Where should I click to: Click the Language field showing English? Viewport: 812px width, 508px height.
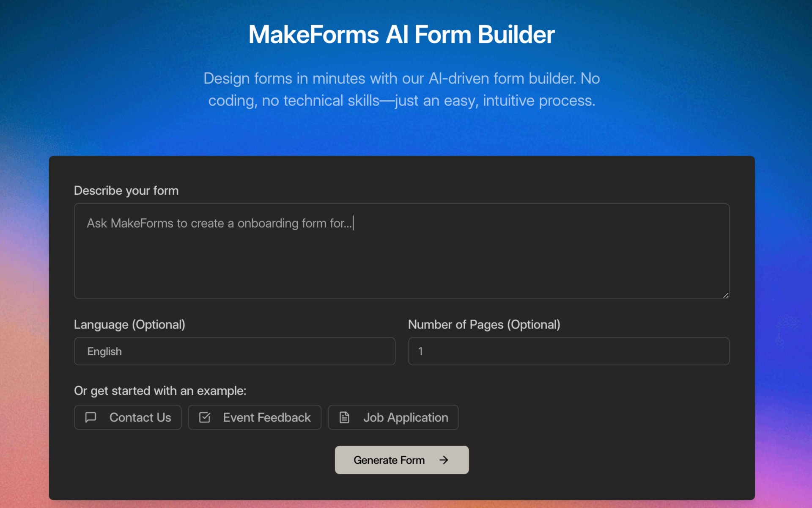pyautogui.click(x=234, y=351)
